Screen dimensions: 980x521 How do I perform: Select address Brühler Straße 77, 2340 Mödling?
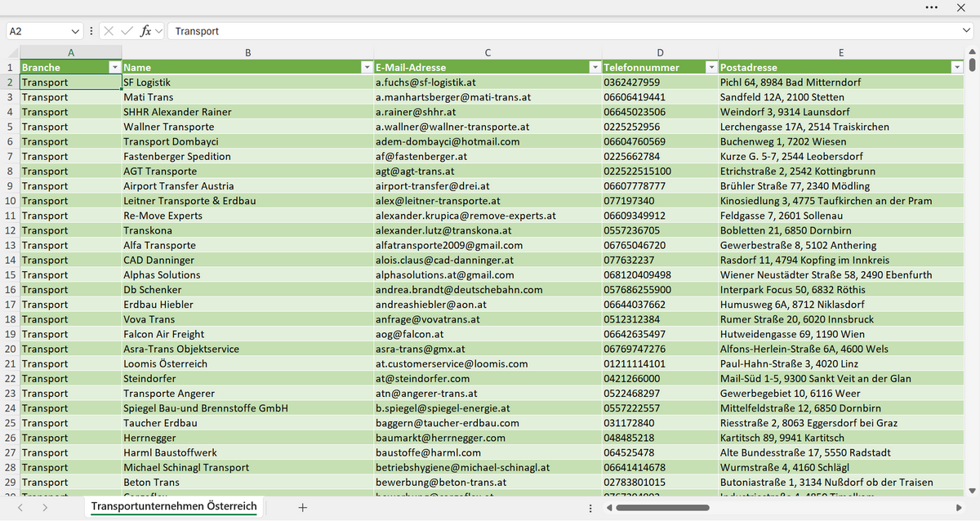[841, 186]
